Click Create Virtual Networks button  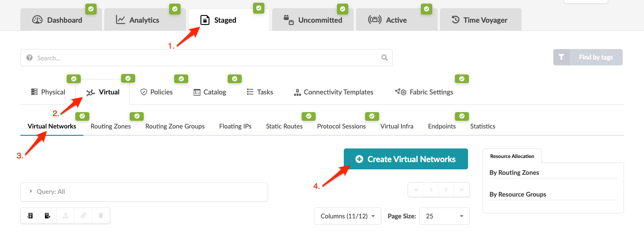pos(405,159)
